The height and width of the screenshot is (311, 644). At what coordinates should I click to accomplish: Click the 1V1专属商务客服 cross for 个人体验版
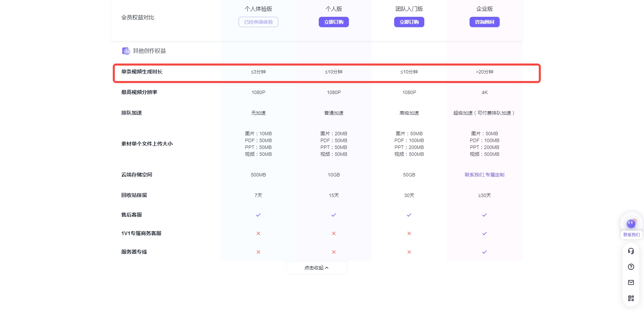pos(258,233)
